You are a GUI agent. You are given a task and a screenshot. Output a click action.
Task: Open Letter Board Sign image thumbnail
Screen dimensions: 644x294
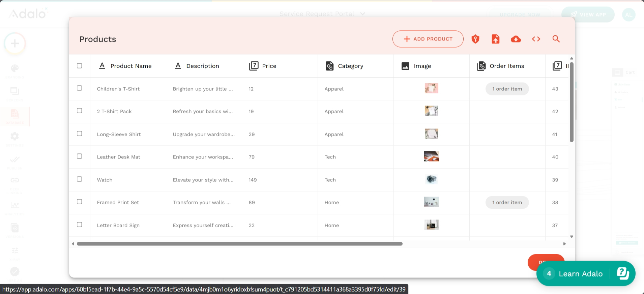[432, 225]
